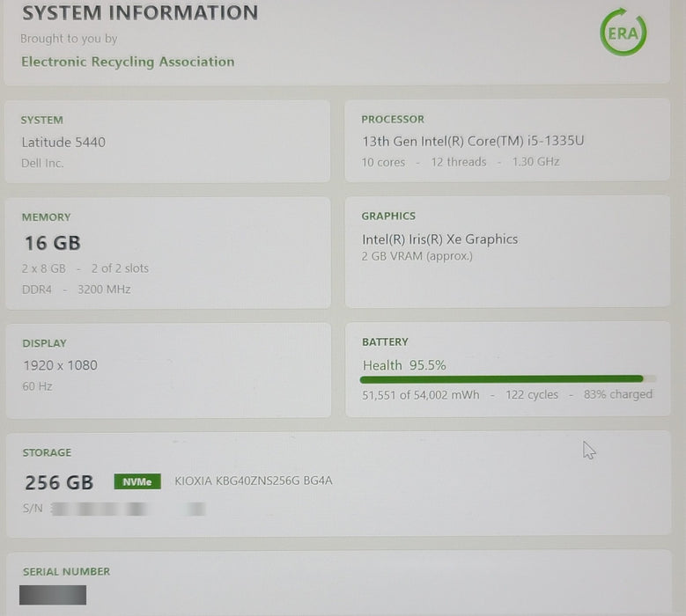
Task: Click the SERIAL NUMBER section label
Action: (x=67, y=571)
